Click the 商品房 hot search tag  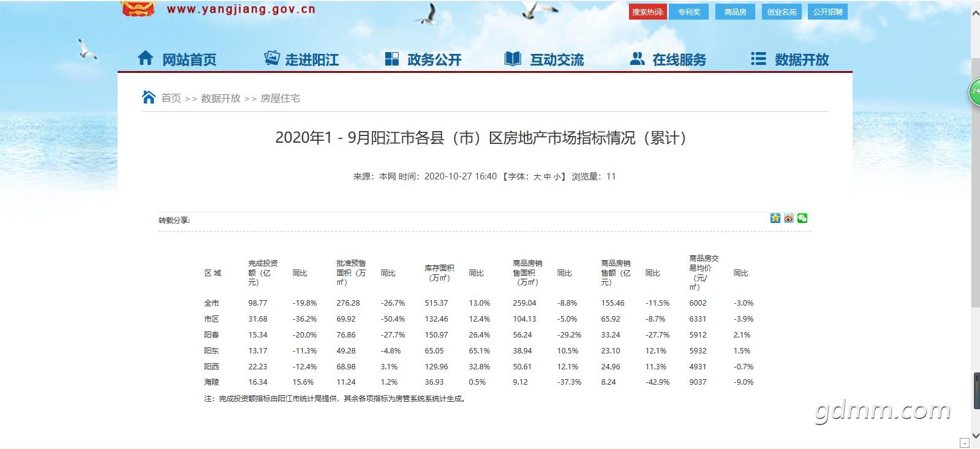click(x=735, y=12)
